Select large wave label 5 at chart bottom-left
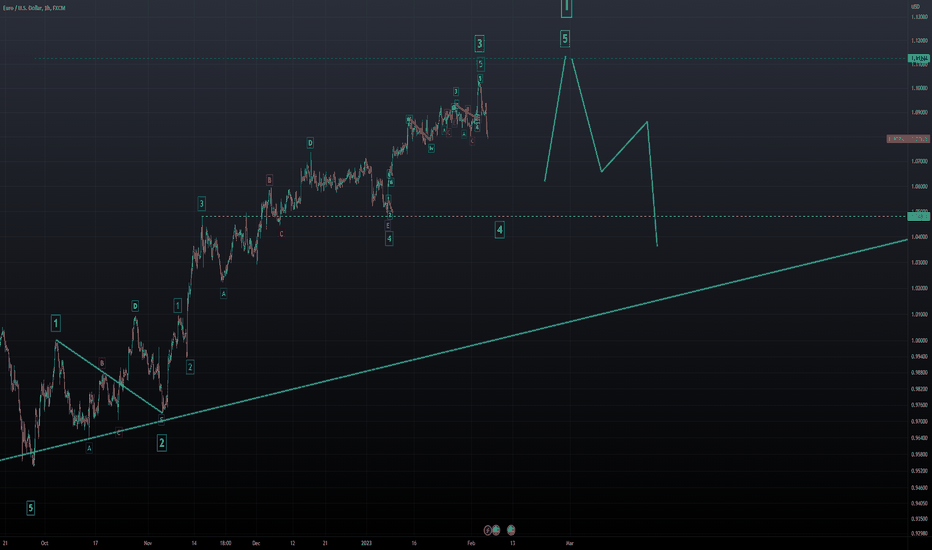The image size is (932, 550). pos(30,508)
